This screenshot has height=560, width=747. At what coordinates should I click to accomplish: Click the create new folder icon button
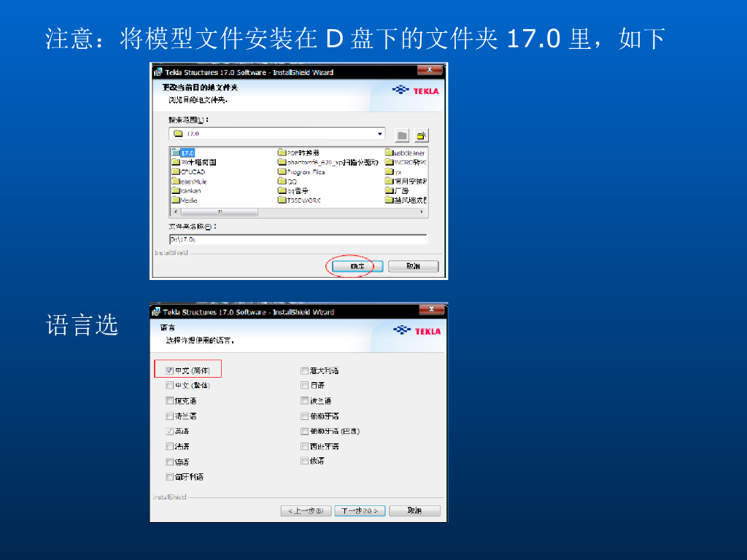point(421,136)
